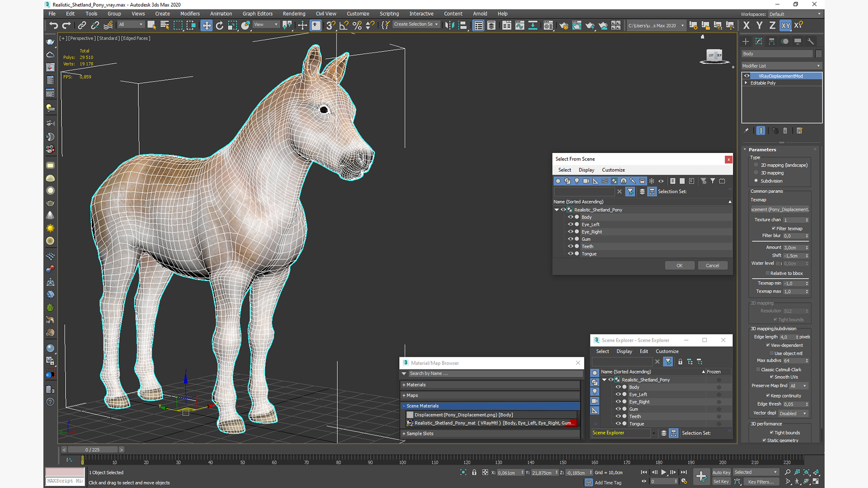Toggle the Percent Snap icon
The image size is (868, 488).
click(357, 25)
